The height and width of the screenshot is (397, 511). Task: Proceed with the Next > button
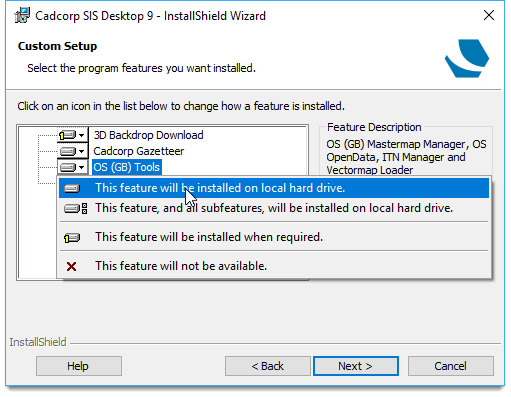click(x=356, y=366)
